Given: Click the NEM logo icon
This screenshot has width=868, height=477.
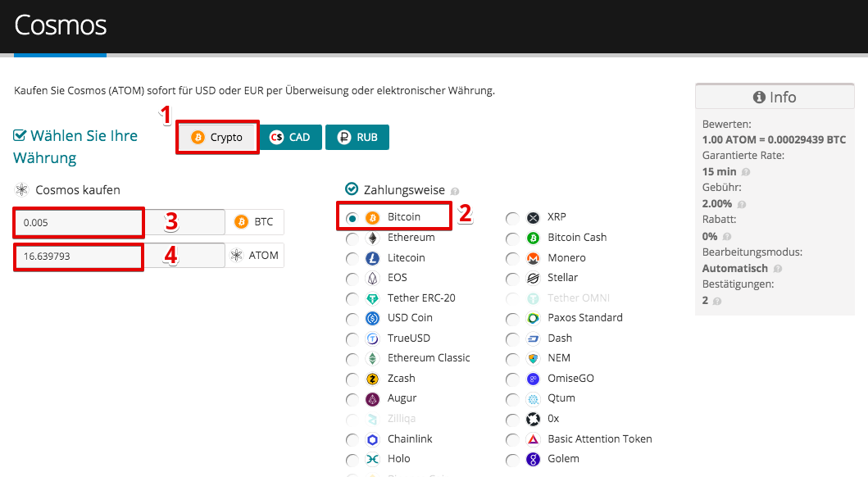Looking at the screenshot, I should [533, 359].
